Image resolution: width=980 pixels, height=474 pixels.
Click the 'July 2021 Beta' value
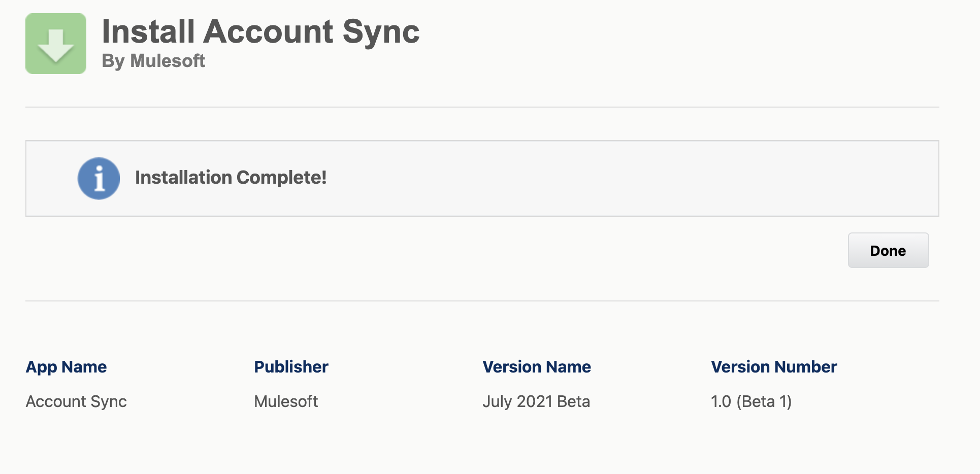[536, 401]
